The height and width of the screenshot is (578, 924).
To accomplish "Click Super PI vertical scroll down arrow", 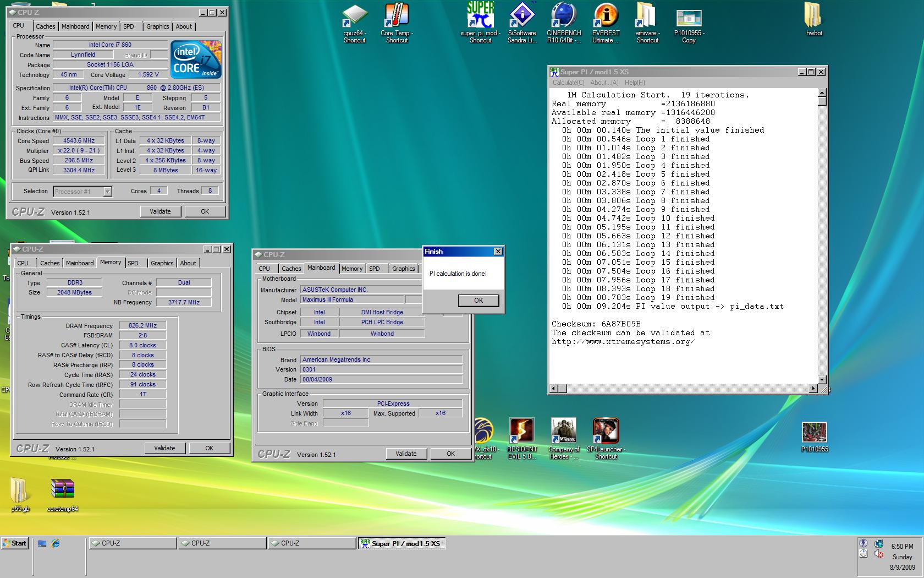I will pyautogui.click(x=822, y=380).
